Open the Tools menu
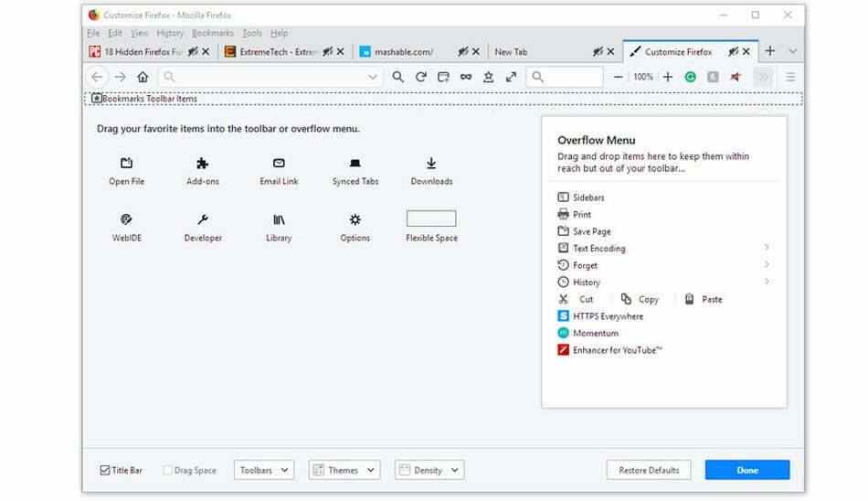868x501 pixels. coord(251,33)
